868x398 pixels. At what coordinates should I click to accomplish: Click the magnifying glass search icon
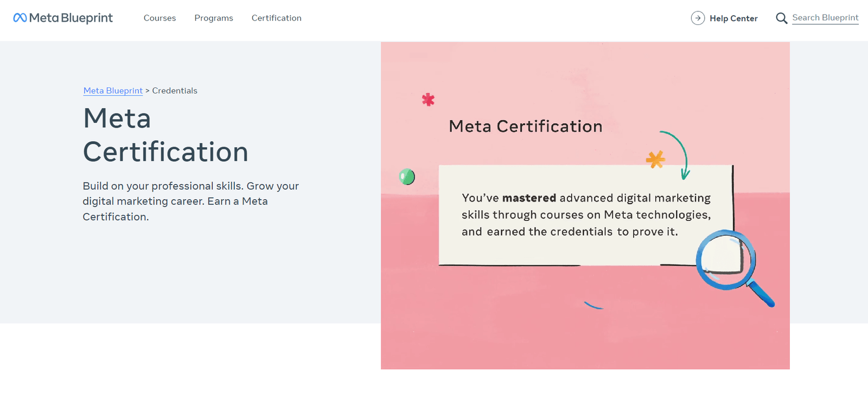[781, 18]
